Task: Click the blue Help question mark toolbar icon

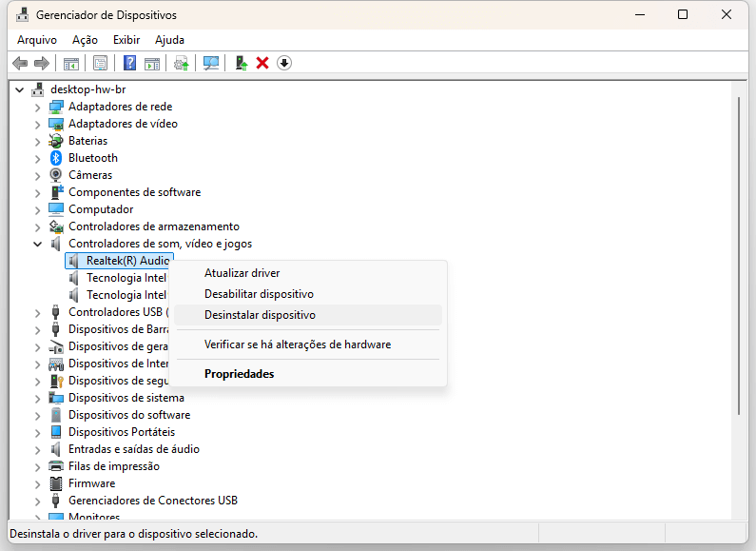Action: [x=129, y=63]
